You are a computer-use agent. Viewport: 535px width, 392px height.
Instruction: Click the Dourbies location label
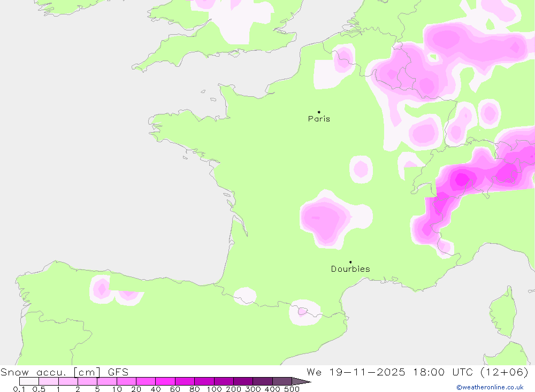[350, 269]
